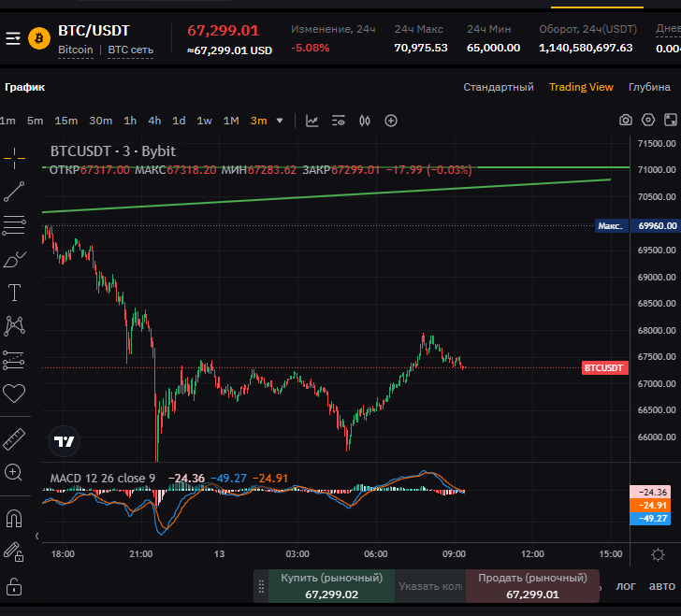Select the active 3m timeframe
Viewport: 681px width, 616px height.
tap(258, 121)
